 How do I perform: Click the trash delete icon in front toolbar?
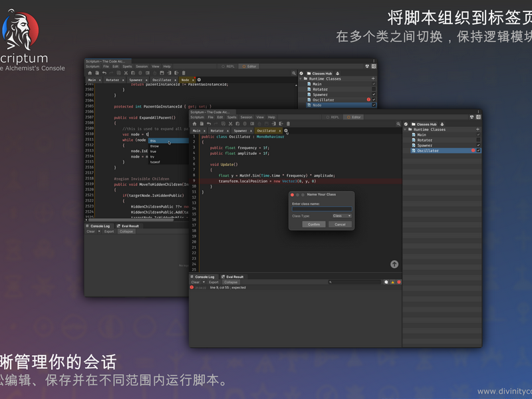pos(289,124)
